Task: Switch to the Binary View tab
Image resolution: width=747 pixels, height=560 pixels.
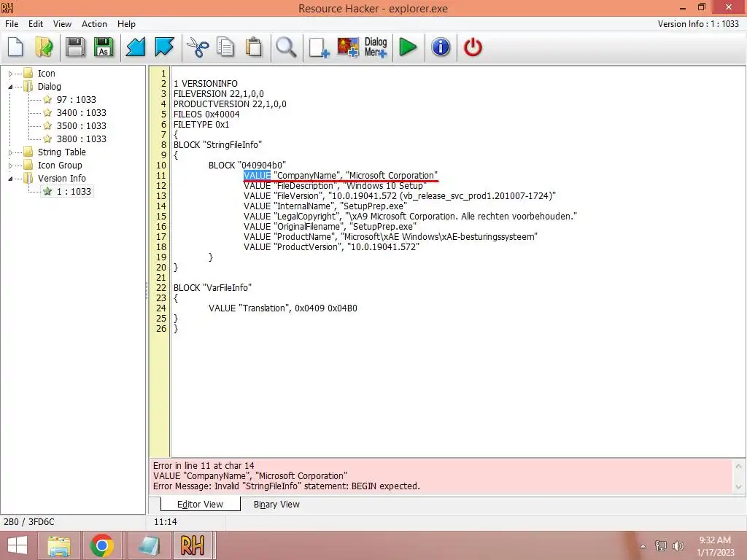Action: (276, 505)
